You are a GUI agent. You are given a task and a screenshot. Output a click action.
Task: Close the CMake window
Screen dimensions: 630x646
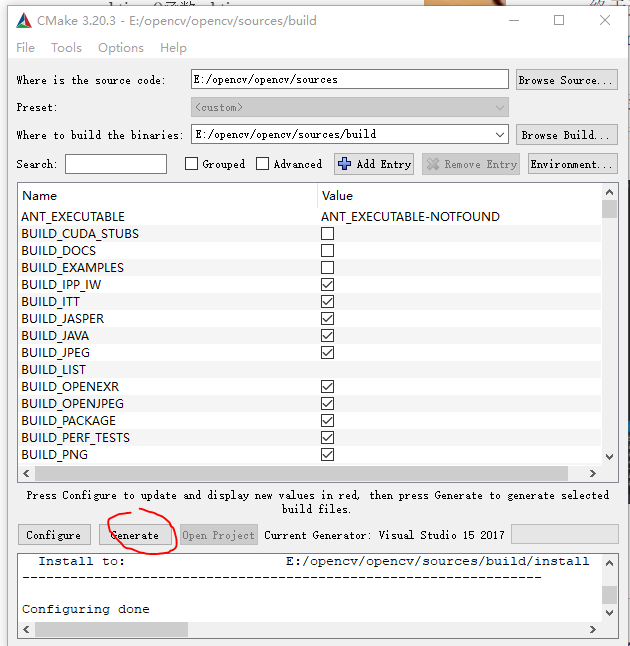click(604, 21)
